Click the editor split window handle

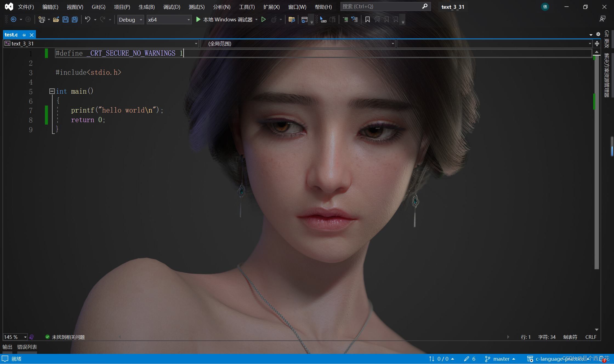(x=597, y=44)
